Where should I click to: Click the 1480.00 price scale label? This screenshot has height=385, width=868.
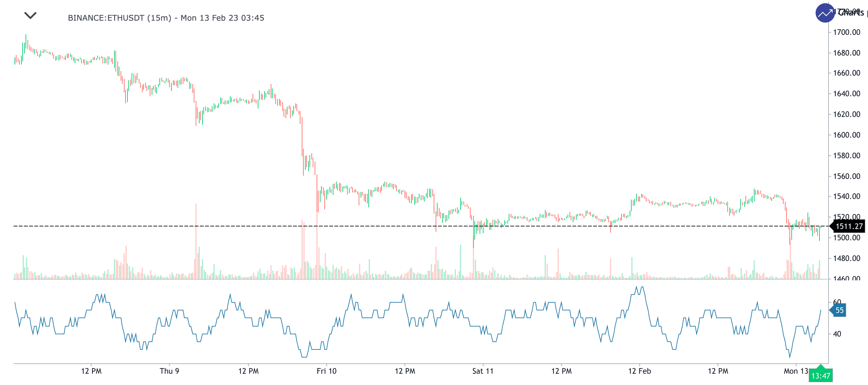[846, 258]
